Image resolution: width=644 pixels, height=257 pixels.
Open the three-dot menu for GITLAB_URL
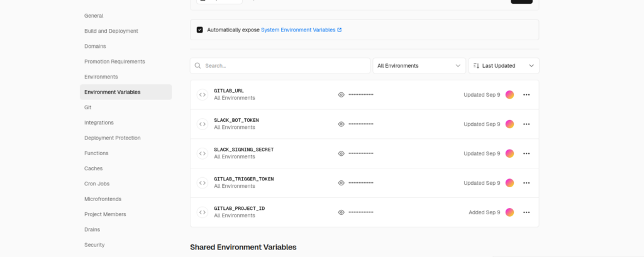(526, 95)
